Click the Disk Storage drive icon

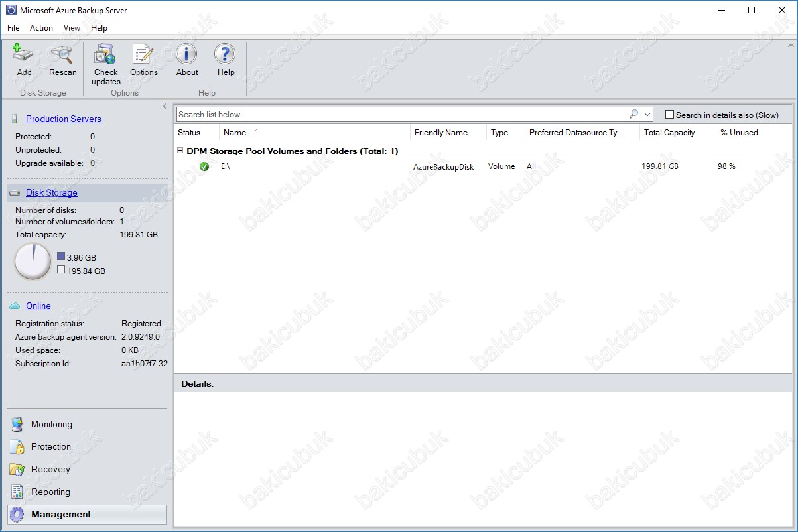[15, 193]
